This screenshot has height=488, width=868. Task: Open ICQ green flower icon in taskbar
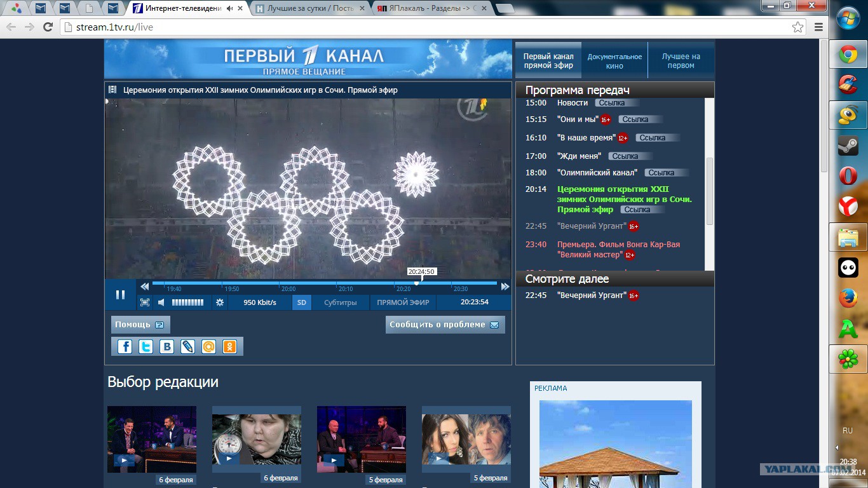coord(848,359)
